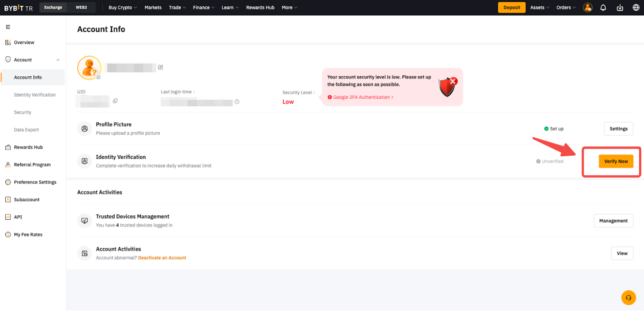Go to Markets in top navigation
Viewport: 644px width, 311px height.
click(153, 7)
